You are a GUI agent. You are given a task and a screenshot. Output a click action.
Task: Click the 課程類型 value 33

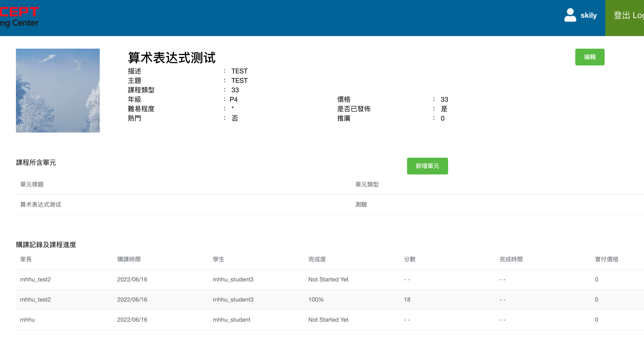(x=235, y=90)
